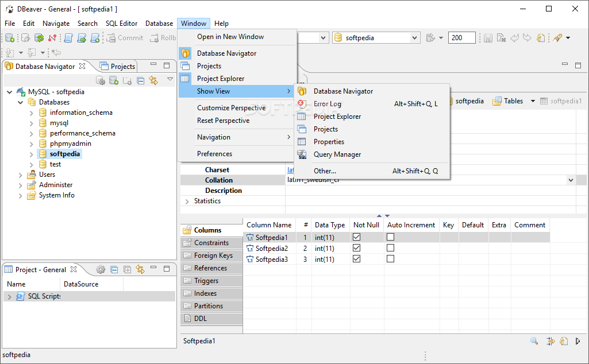Click Link with Editor arrows in Project panel

click(140, 269)
